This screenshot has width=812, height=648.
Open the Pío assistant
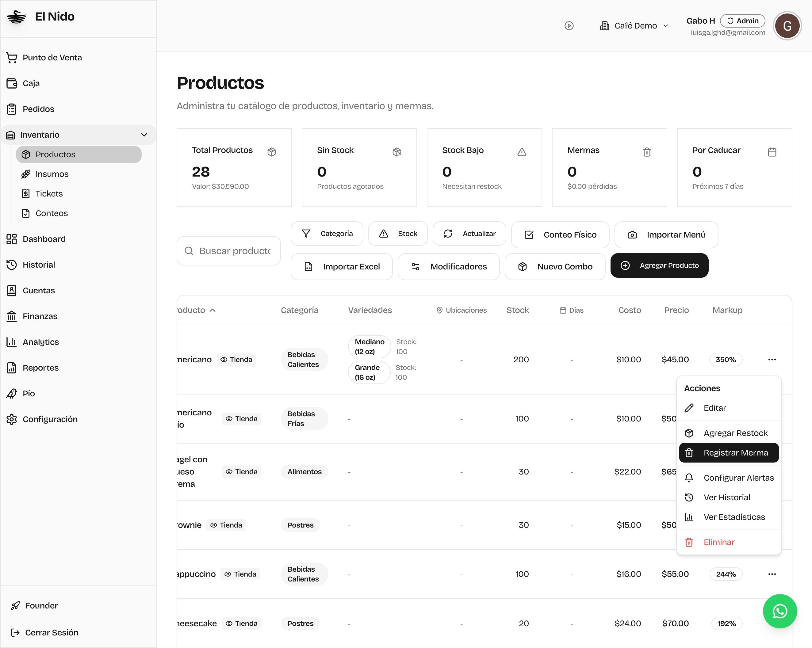78,394
